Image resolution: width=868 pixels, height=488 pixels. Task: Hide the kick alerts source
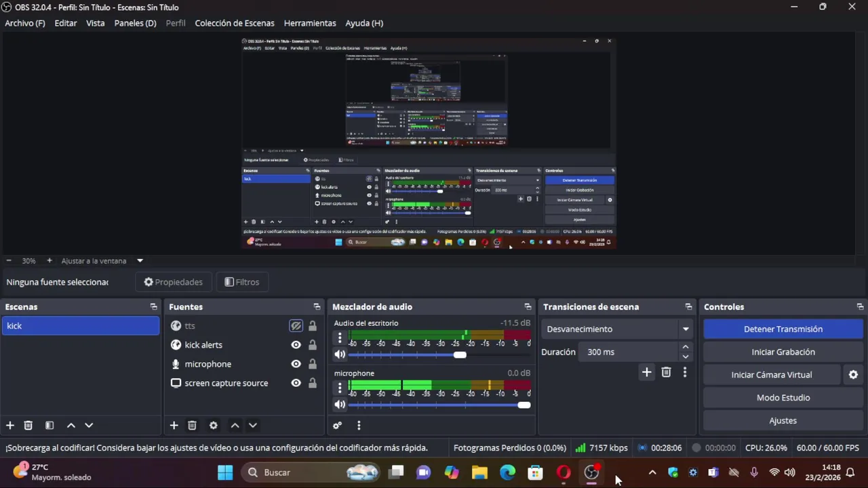pyautogui.click(x=296, y=345)
